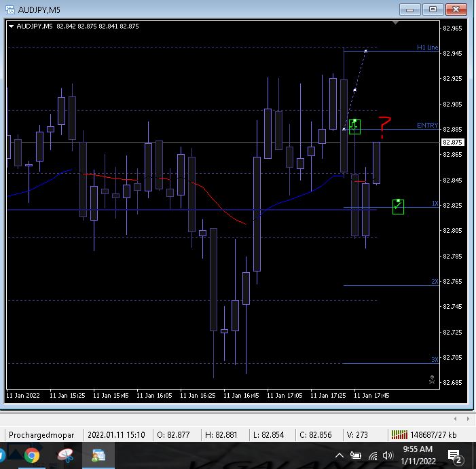
Task: Click the scroll right arrow above status bar
Action: tap(468, 419)
